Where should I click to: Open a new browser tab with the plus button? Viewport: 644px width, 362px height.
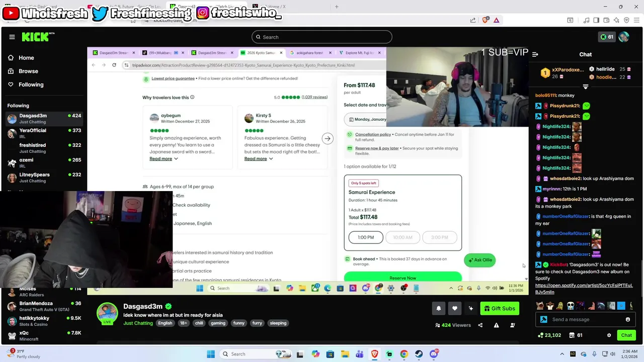337,7
